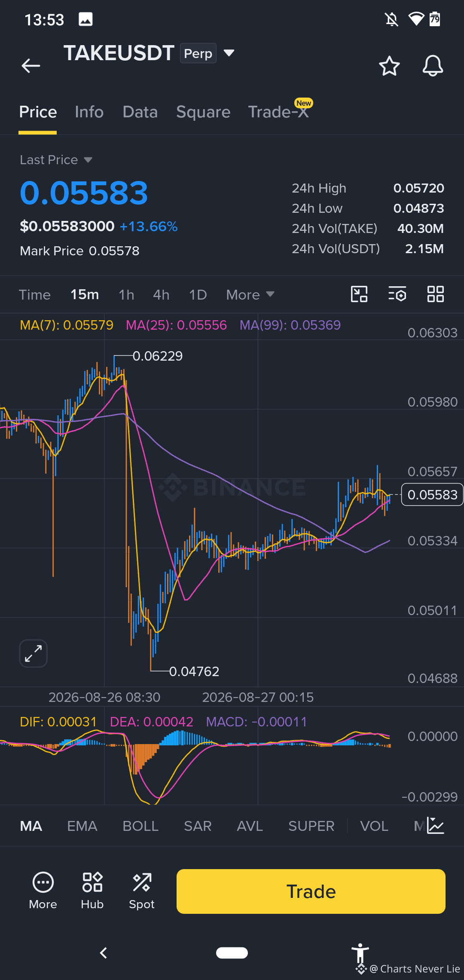
Task: Open the chart settings icon
Action: 397,294
